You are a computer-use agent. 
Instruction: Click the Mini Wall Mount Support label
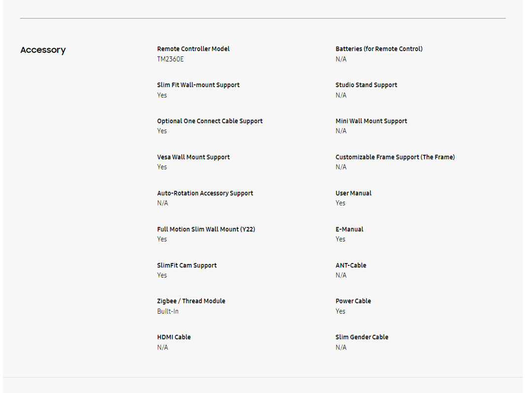click(x=371, y=121)
